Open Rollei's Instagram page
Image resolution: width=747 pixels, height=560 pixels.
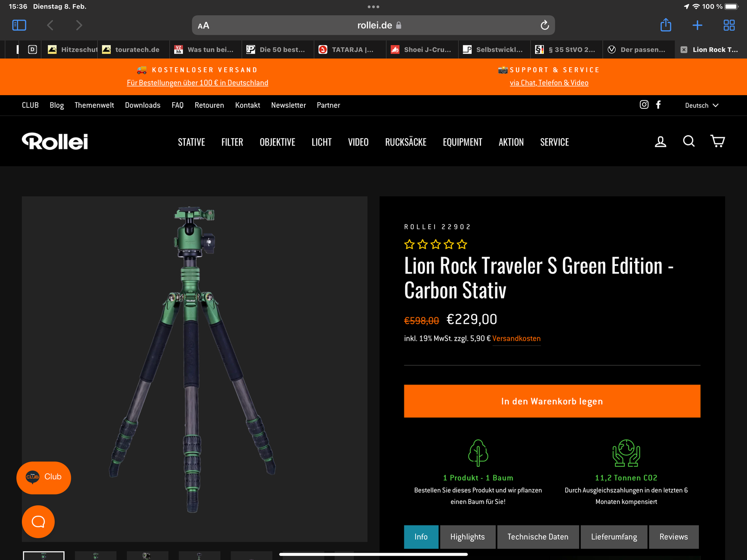644,105
